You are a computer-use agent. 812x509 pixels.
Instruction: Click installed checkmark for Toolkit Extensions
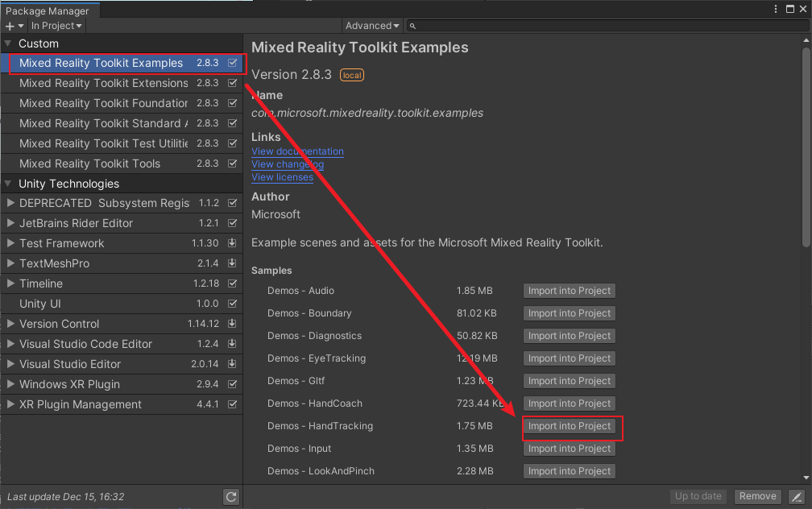click(233, 83)
